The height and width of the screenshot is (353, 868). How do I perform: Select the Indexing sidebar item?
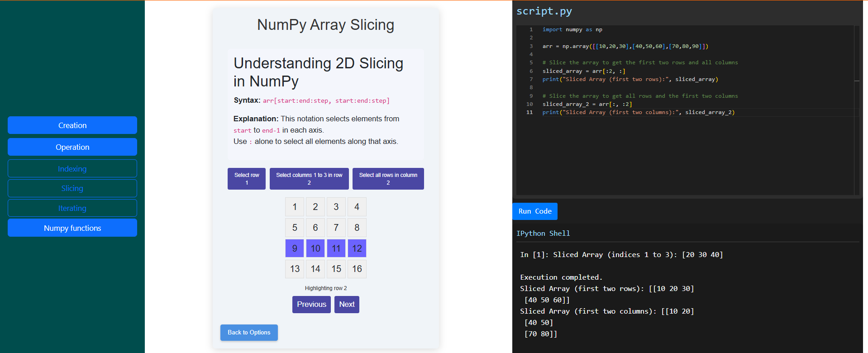pyautogui.click(x=72, y=169)
